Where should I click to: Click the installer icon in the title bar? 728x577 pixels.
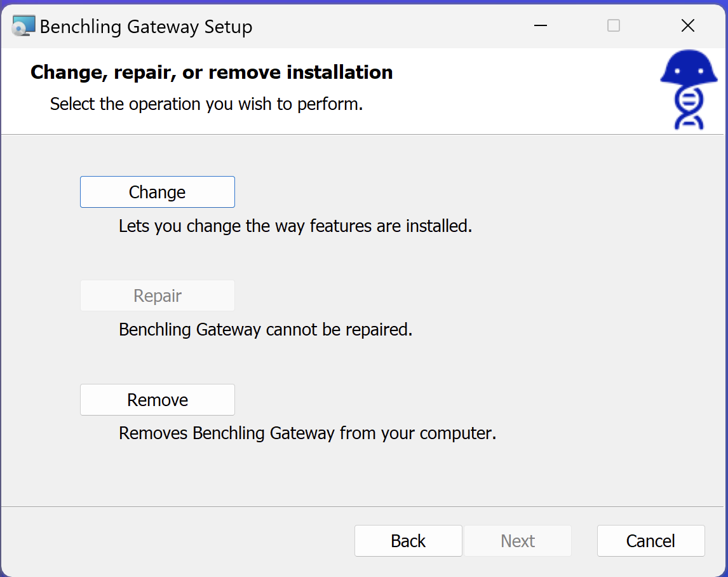point(24,26)
